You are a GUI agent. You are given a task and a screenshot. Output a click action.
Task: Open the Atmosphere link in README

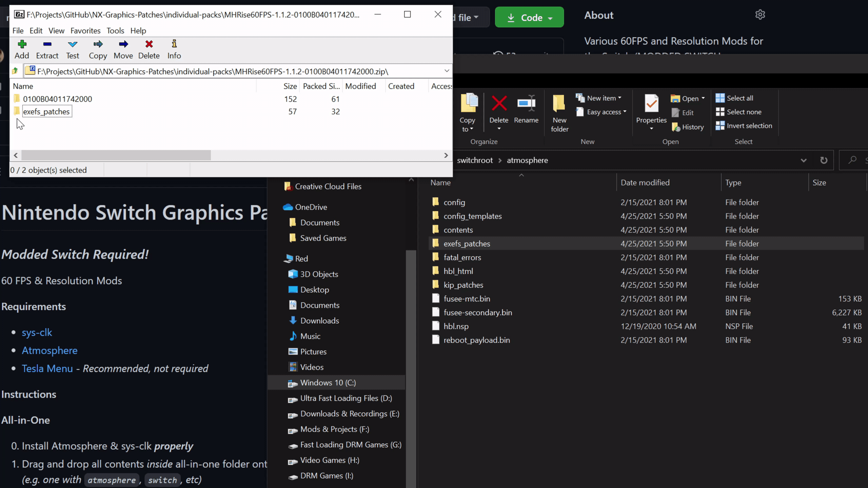pos(50,350)
